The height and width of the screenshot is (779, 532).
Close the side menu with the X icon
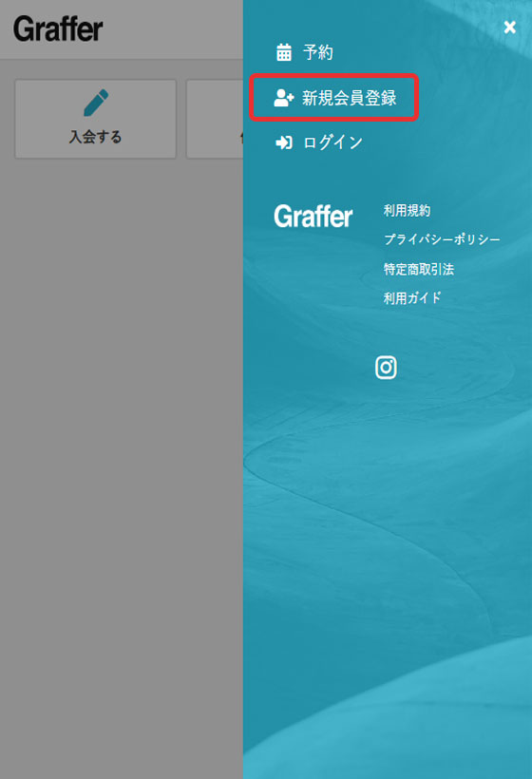click(509, 27)
